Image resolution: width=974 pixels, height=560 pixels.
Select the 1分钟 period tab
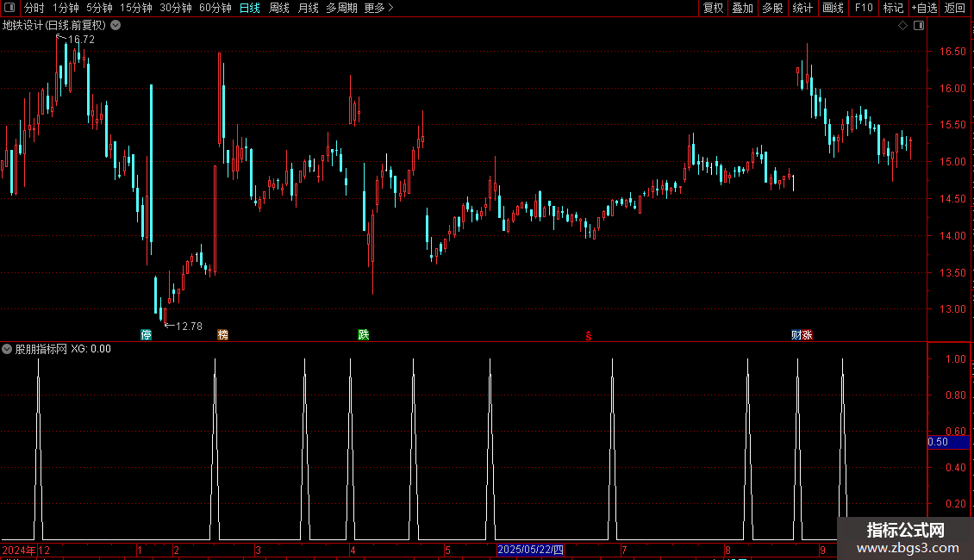(66, 8)
